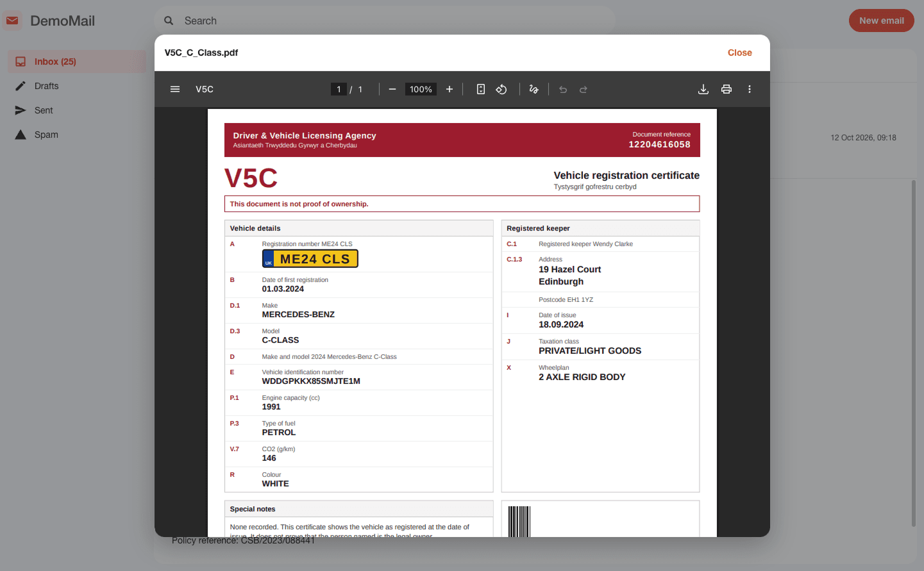Zoom out with the minus icon

[392, 89]
